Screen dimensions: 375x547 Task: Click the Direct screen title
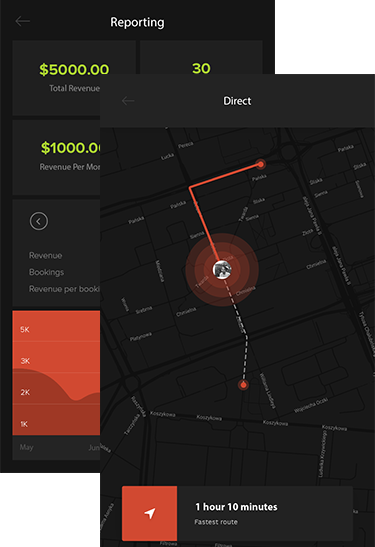click(x=237, y=101)
